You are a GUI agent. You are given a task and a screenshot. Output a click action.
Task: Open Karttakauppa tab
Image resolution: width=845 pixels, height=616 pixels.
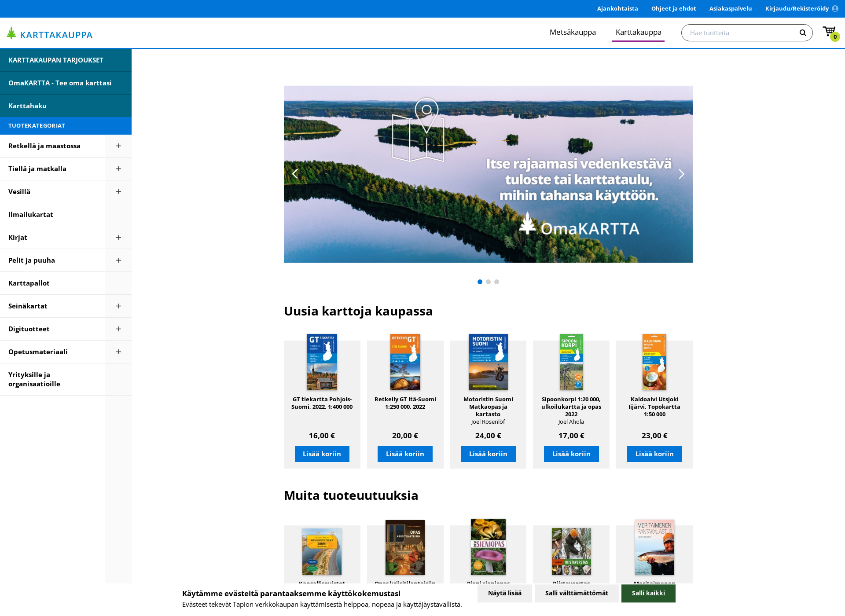click(x=638, y=32)
